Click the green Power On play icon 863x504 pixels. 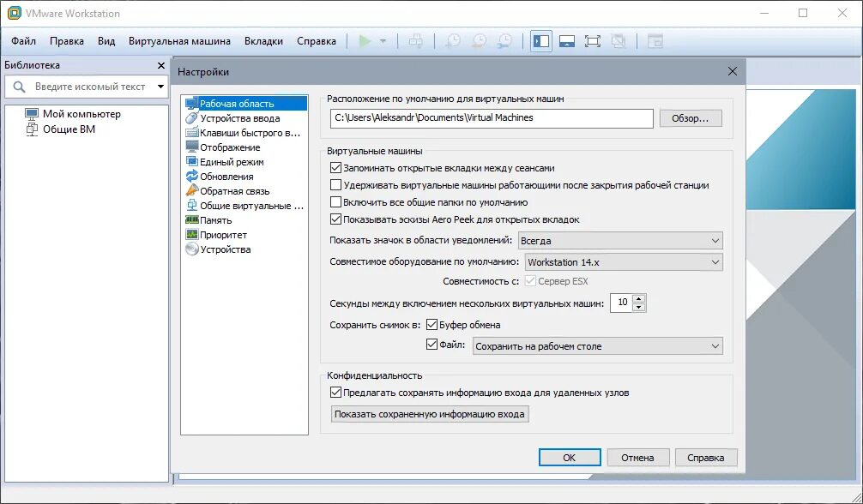coord(365,41)
